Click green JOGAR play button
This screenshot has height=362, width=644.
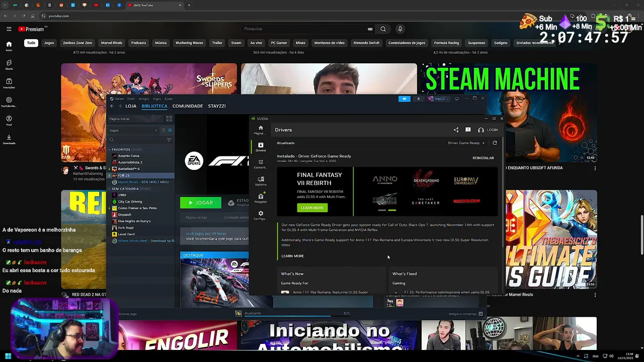(x=201, y=203)
